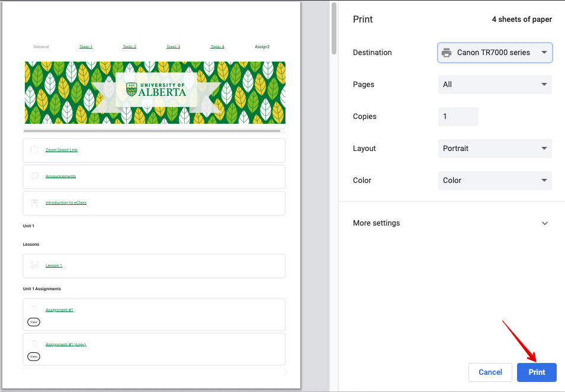The height and width of the screenshot is (392, 565).
Task: Click the Introduction to eClass icon
Action: click(34, 203)
